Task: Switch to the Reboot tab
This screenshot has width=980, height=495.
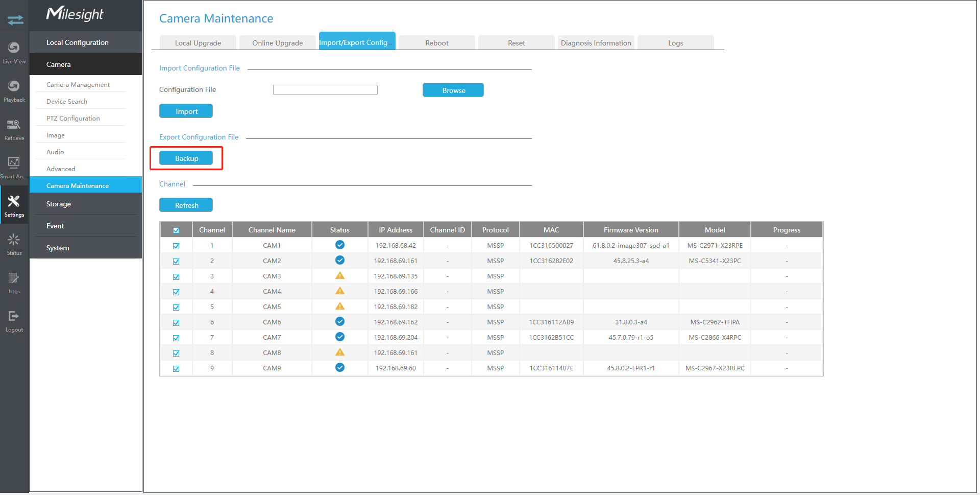Action: [x=437, y=43]
